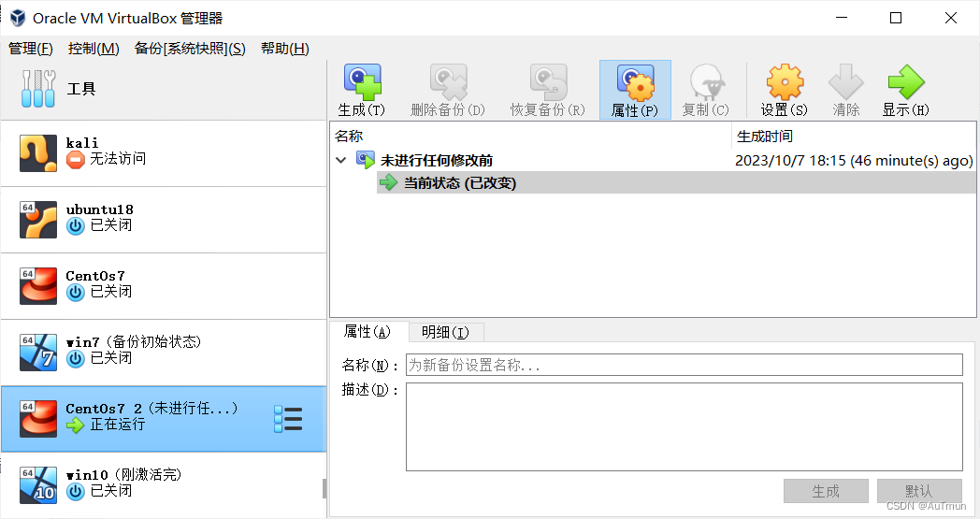Click the 正在运行 status text

point(118,424)
